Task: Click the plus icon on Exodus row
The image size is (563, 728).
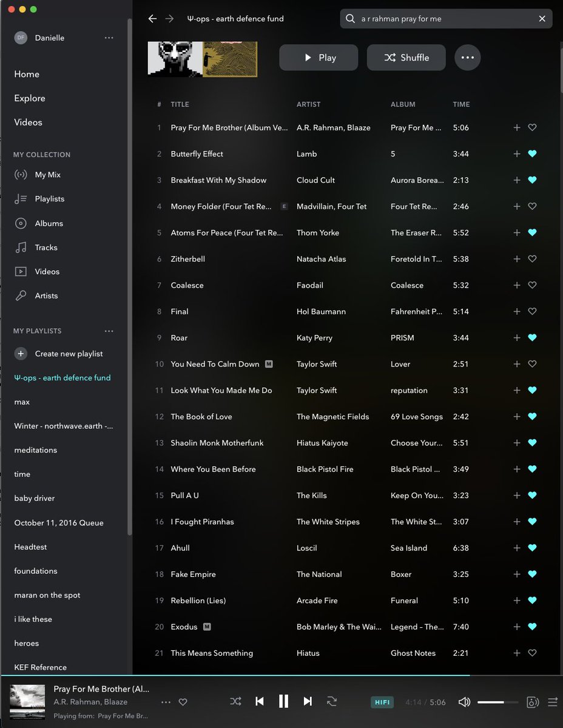Action: tap(517, 627)
